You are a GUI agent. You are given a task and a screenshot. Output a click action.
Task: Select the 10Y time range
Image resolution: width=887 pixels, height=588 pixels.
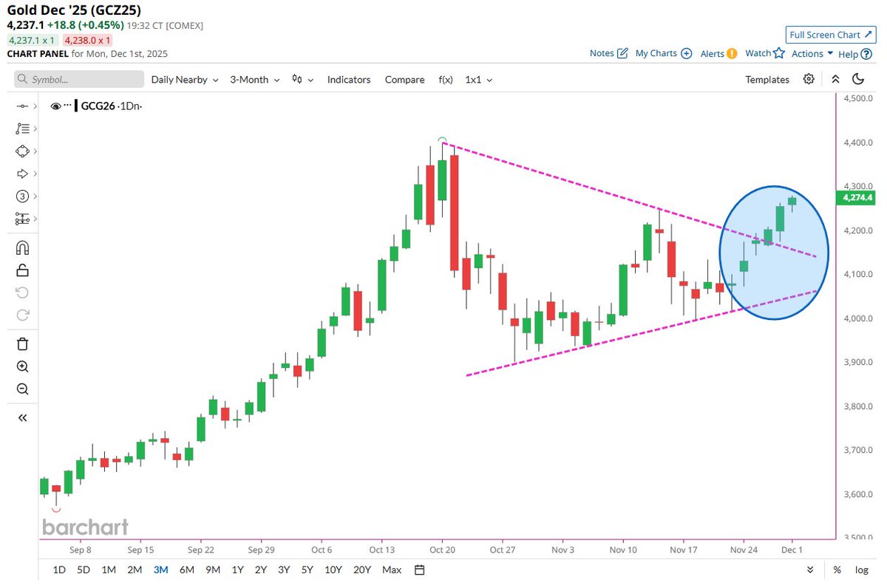[x=333, y=570]
